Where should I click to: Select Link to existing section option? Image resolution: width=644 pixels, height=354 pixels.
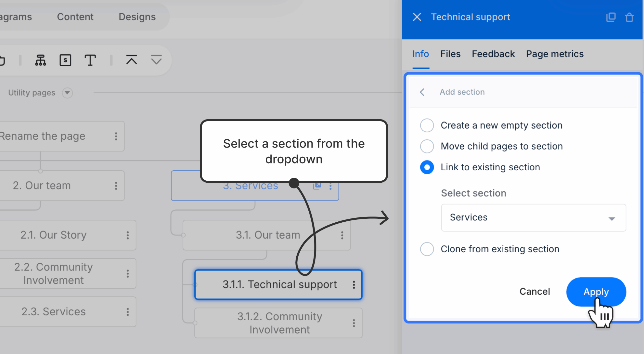427,167
